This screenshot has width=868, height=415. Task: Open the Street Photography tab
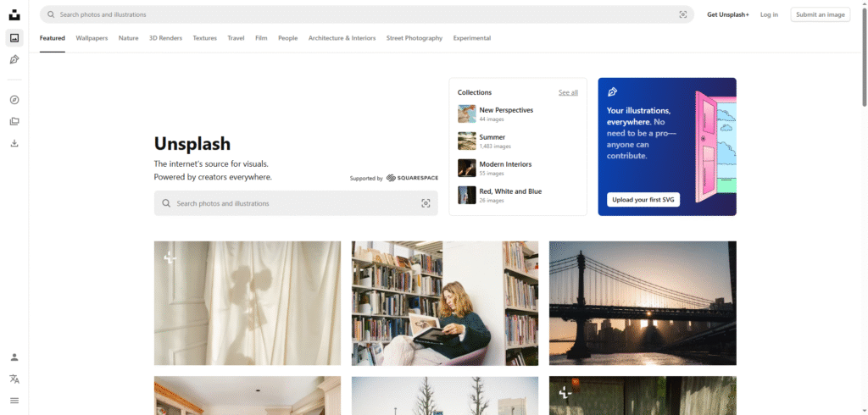(x=414, y=38)
